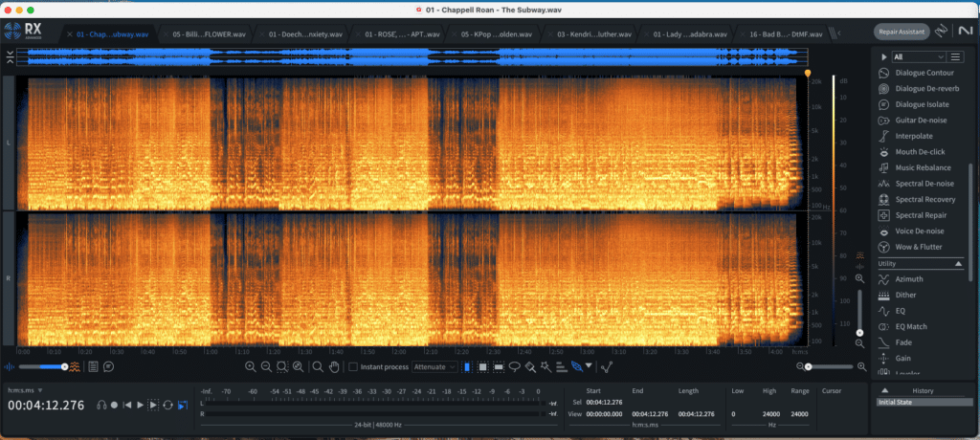Toggle headphones input monitoring
Image resolution: width=980 pixels, height=440 pixels.
click(x=101, y=405)
